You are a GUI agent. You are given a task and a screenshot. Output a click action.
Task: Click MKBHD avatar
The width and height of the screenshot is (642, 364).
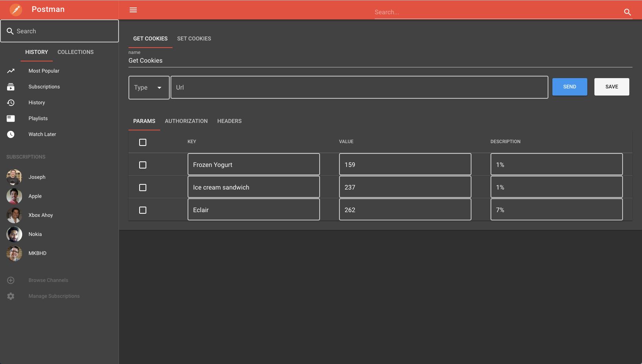(x=14, y=253)
